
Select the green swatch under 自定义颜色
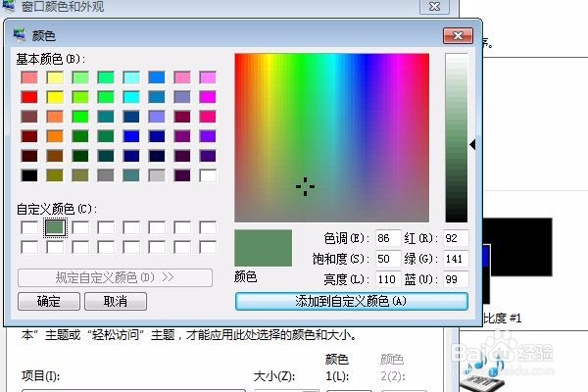55,227
